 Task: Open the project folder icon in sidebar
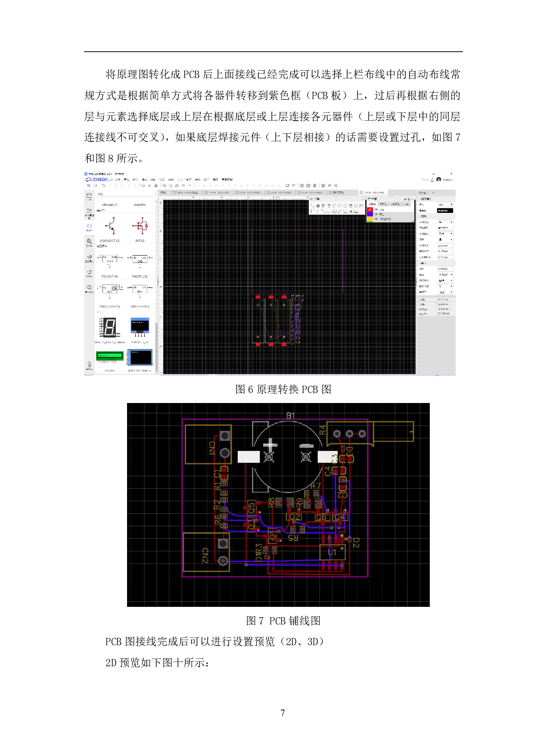pos(89,196)
